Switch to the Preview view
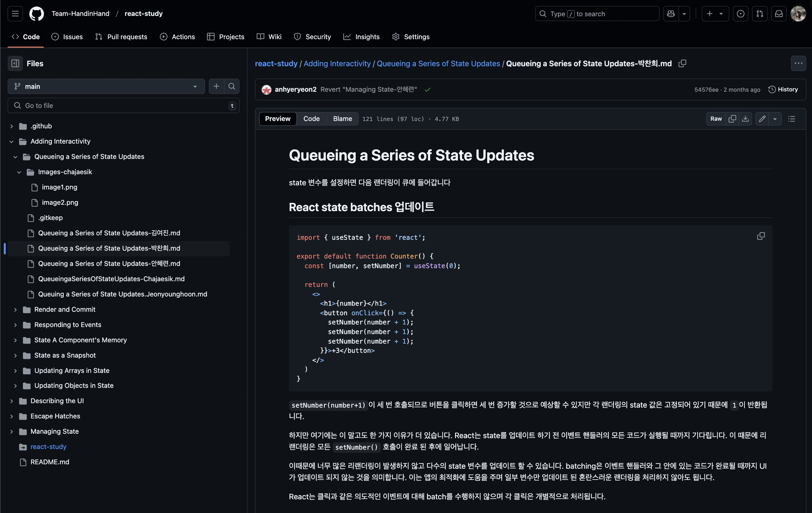This screenshot has width=812, height=513. 278,119
